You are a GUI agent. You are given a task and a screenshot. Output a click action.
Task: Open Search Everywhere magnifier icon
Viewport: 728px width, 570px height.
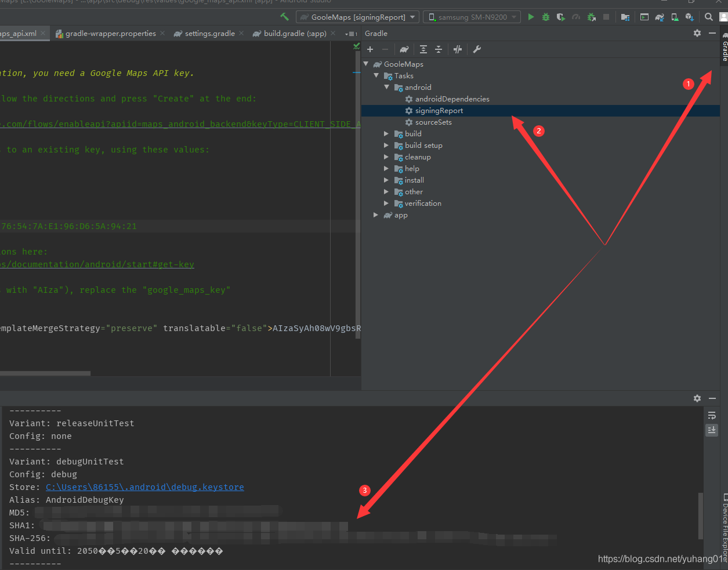(709, 17)
